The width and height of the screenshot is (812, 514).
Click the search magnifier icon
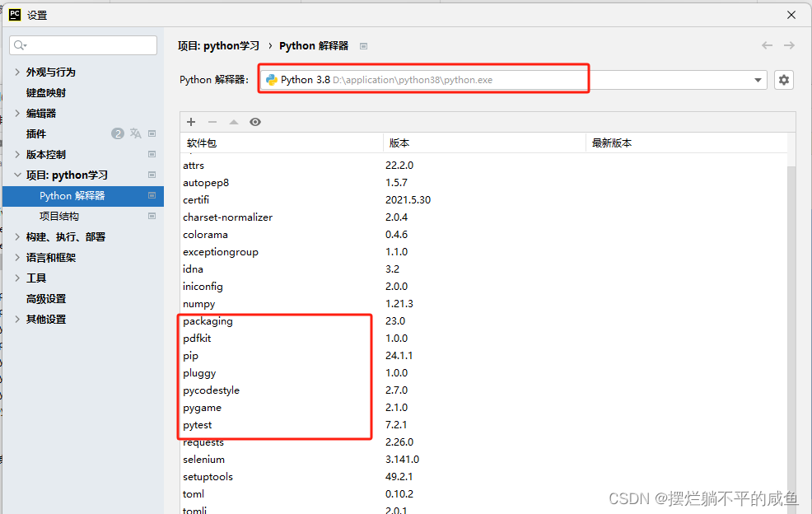(21, 45)
